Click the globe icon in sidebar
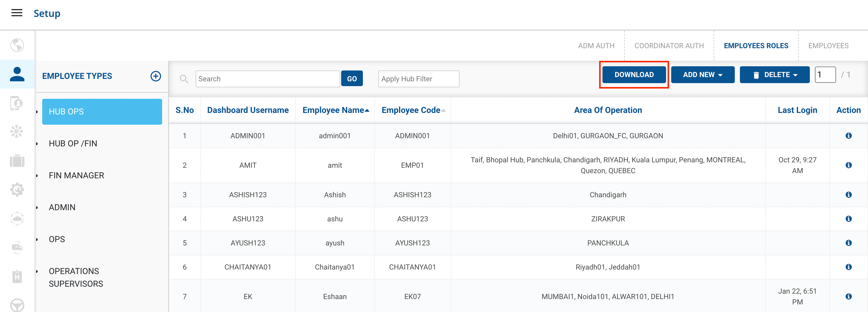This screenshot has width=868, height=312. click(x=17, y=45)
